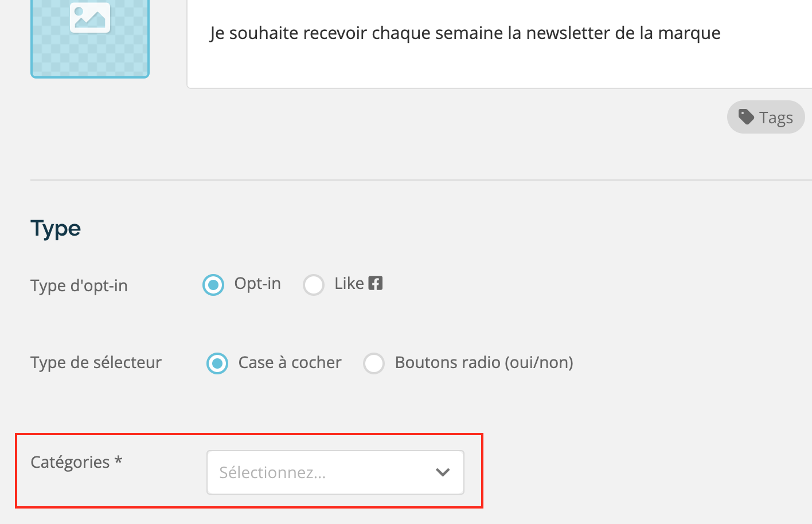
Task: Click the checkered image upload thumbnail
Action: point(90,38)
